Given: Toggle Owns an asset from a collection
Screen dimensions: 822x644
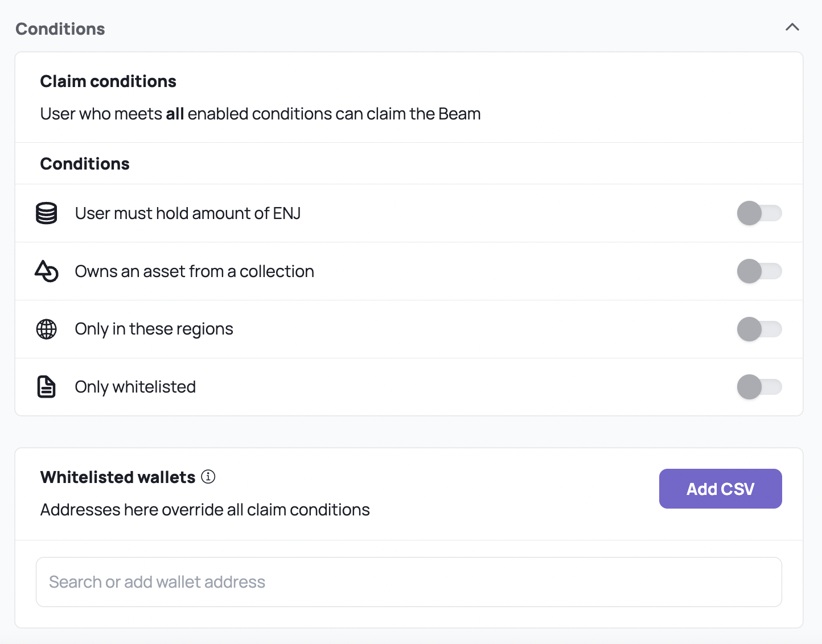Looking at the screenshot, I should coord(759,271).
